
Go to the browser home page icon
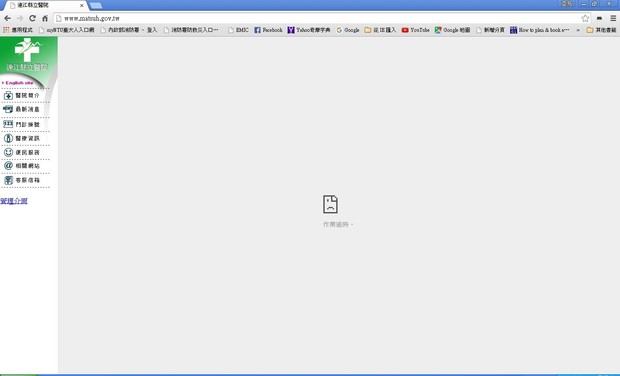point(45,18)
